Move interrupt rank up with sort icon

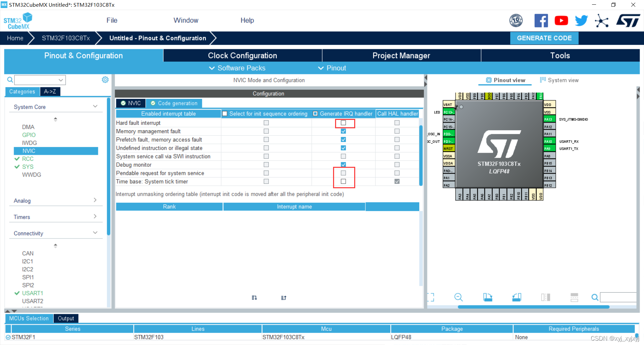283,298
